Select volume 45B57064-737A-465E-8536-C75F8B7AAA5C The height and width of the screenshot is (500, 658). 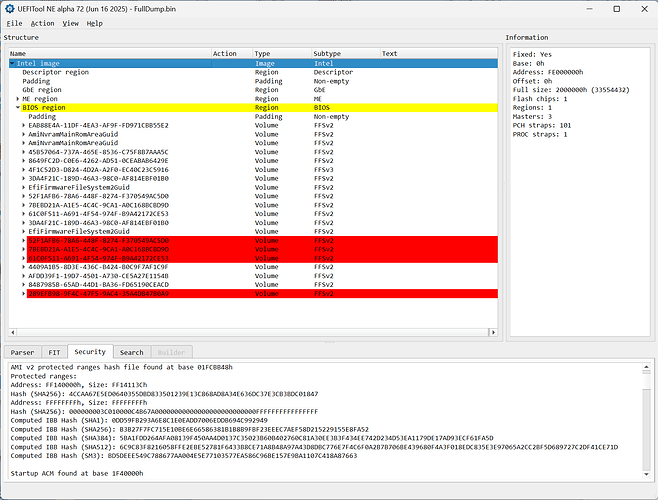pyautogui.click(x=253, y=152)
